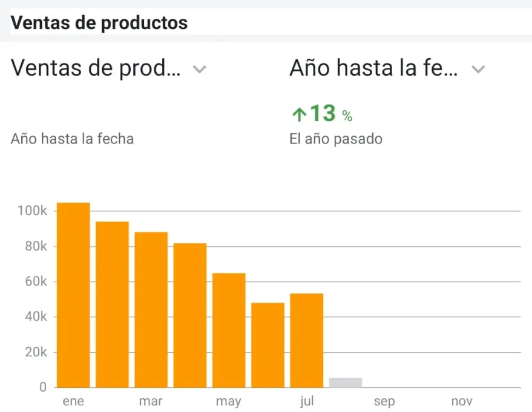Click the chevron next to Año hasta la fe...
532x412 pixels.
[x=478, y=70]
